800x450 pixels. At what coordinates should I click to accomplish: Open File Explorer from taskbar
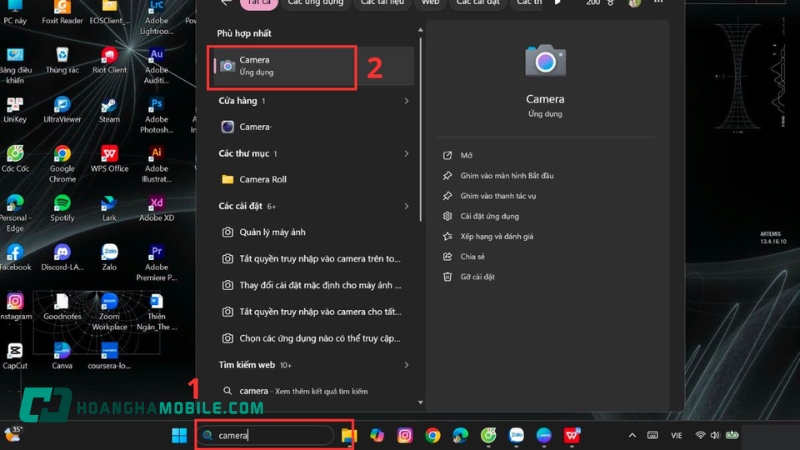(349, 435)
